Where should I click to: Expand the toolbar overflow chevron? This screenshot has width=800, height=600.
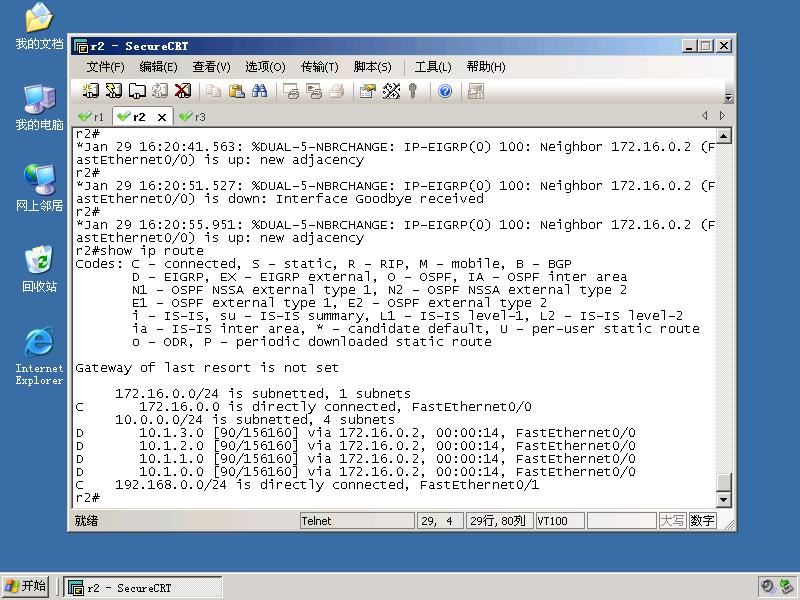(729, 97)
